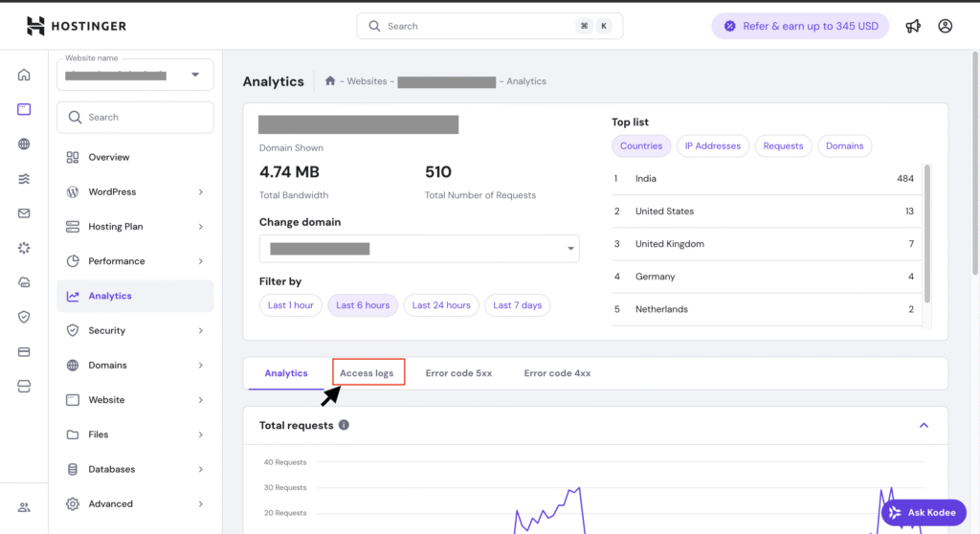Open the Ask Kodee chat button
The image size is (980, 534).
[924, 512]
